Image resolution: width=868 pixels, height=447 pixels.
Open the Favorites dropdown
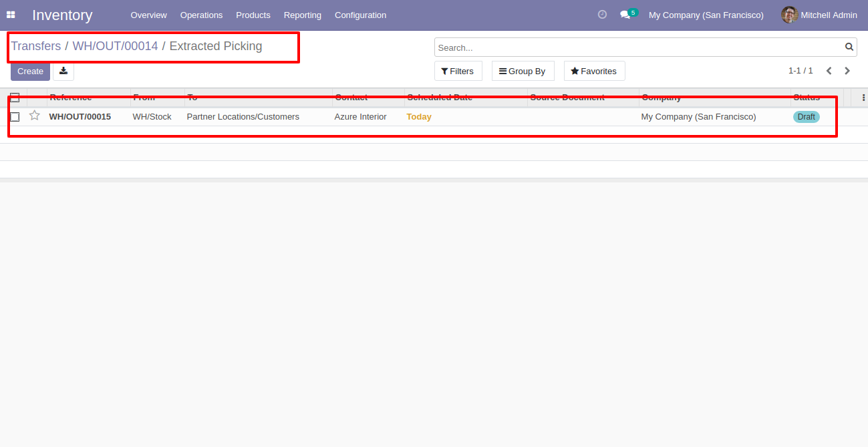point(594,71)
